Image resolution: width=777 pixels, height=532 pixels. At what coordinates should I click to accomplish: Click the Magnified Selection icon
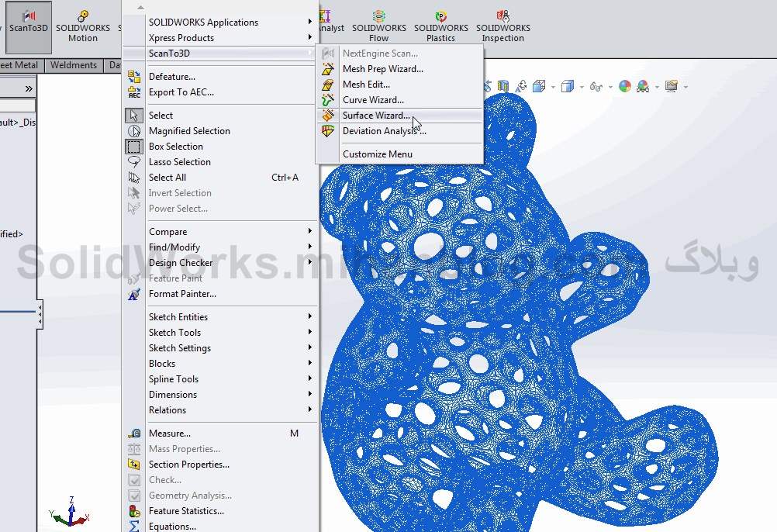point(134,131)
